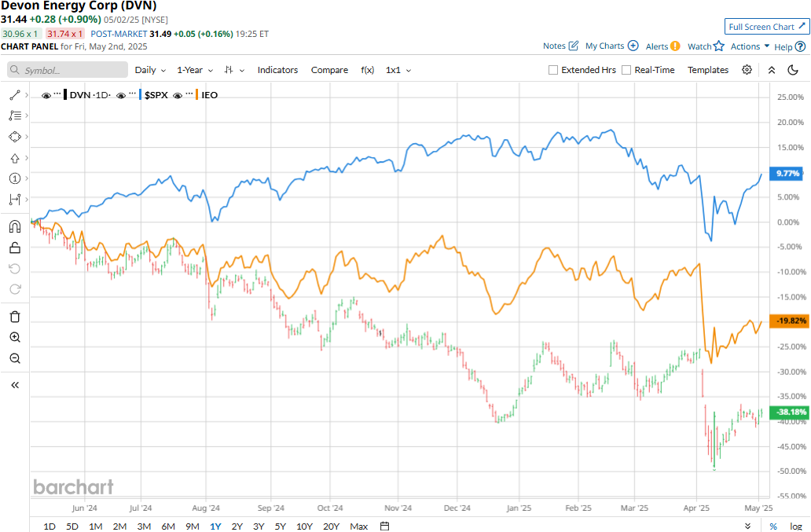Click the Symbol search input field

(68, 70)
